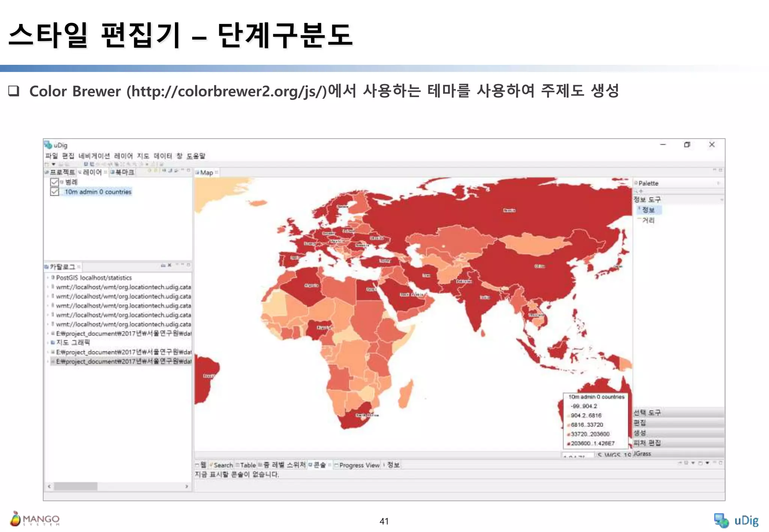The width and height of the screenshot is (769, 532).
Task: Click the 33720..203600 legend swatch
Action: pos(568,434)
